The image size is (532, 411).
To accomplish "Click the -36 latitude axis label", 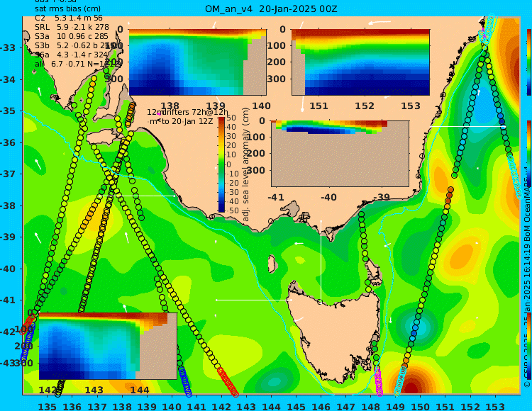I will [x=8, y=142].
